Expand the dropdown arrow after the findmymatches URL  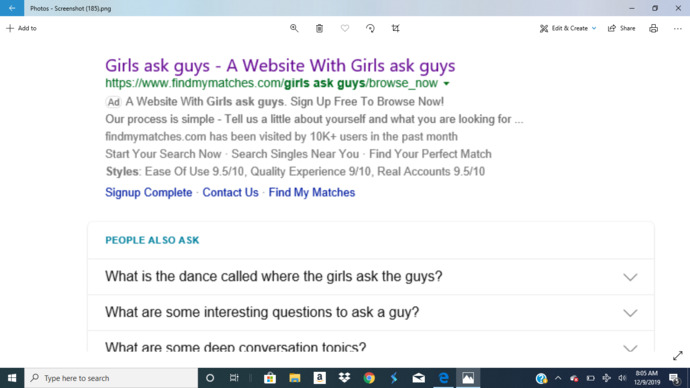[446, 83]
